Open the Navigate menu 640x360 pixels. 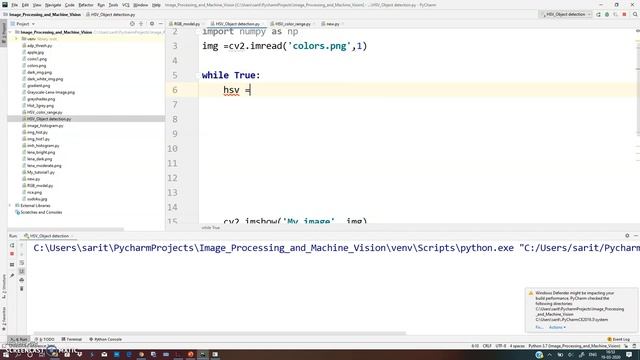[x=53, y=5]
